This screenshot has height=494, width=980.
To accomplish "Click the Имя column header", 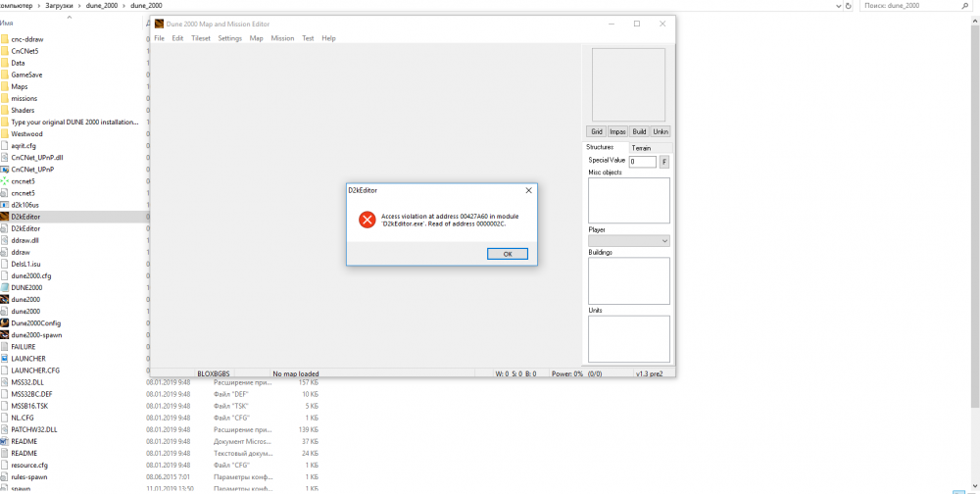I will [8, 22].
